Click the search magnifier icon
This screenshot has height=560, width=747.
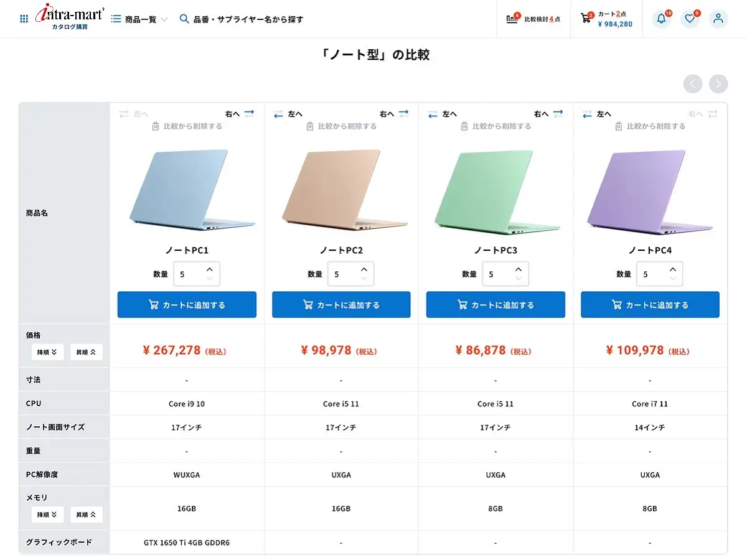point(184,19)
